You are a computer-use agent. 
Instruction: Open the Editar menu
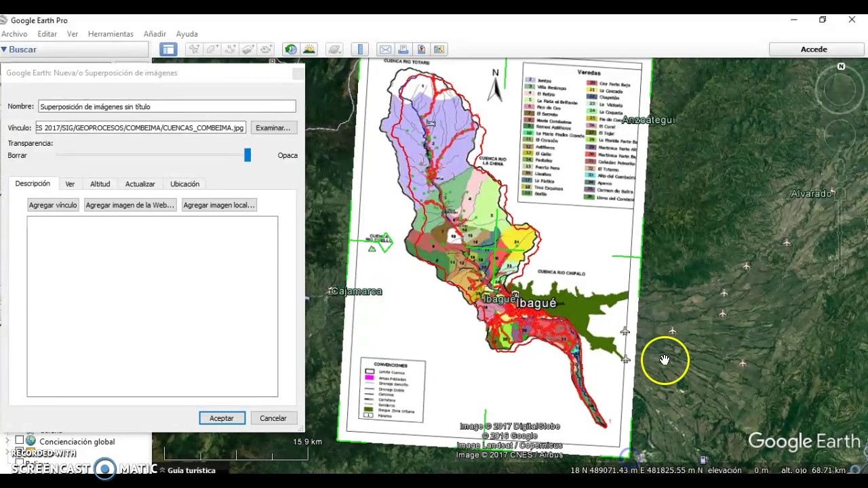[x=47, y=34]
